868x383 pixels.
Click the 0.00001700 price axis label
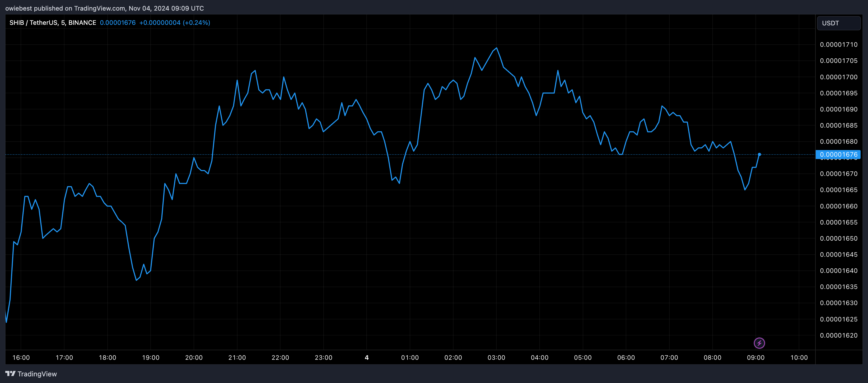tap(839, 77)
